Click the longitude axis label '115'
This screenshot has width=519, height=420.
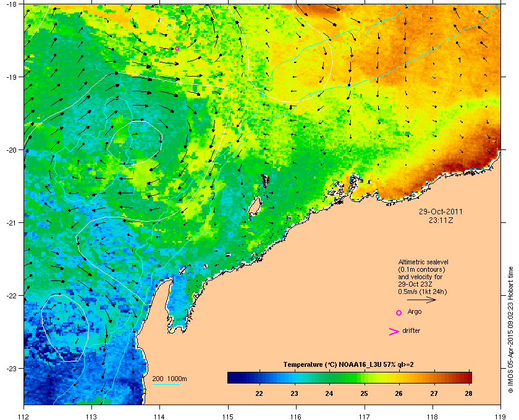(x=228, y=417)
